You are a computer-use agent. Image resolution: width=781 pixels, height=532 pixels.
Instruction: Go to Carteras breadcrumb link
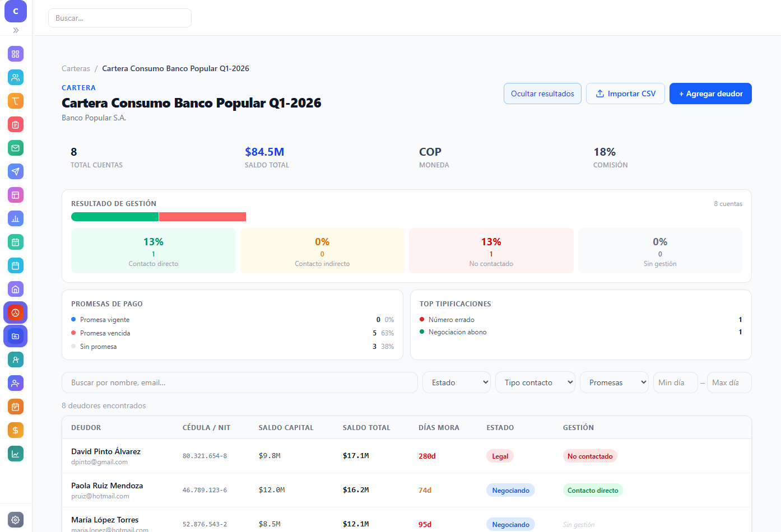point(76,68)
